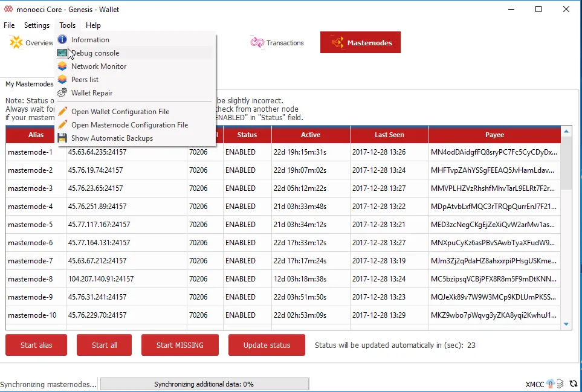Click the Peers list layered icon
Screen dimensions: 582x392
[62, 79]
